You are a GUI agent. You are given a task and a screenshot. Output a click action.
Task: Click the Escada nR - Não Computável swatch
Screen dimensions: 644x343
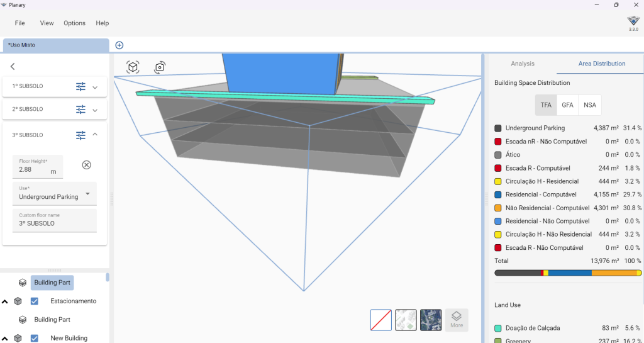coord(498,142)
